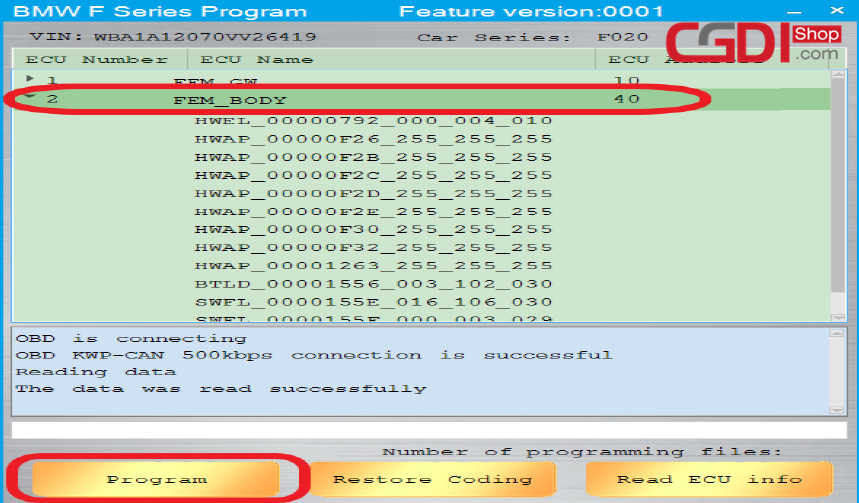Select the FEM_GW ECU row
This screenshot has width=859, height=503.
[x=421, y=81]
